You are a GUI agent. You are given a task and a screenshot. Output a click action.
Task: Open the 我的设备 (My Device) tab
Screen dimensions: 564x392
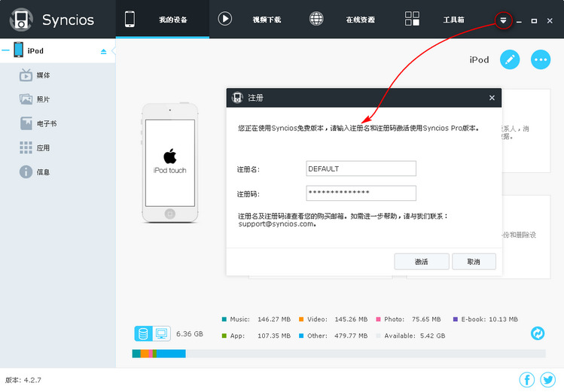click(x=162, y=19)
